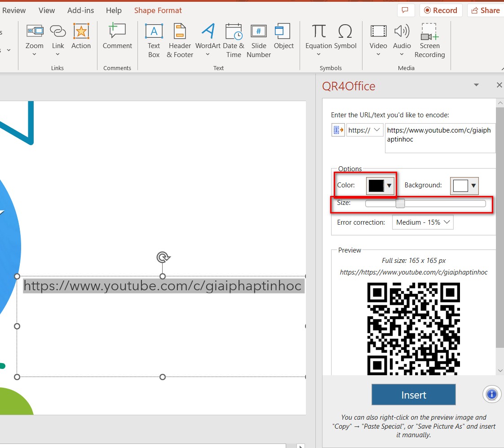Click the black QR Color swatch

point(376,186)
